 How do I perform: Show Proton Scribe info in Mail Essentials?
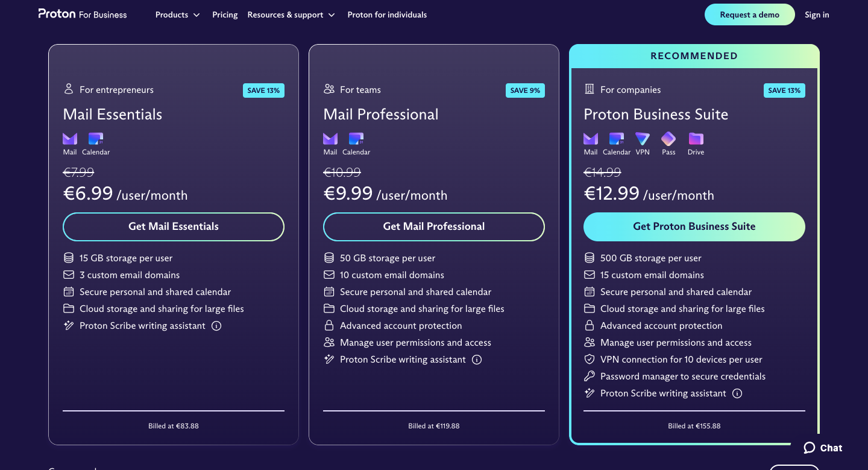click(x=216, y=326)
